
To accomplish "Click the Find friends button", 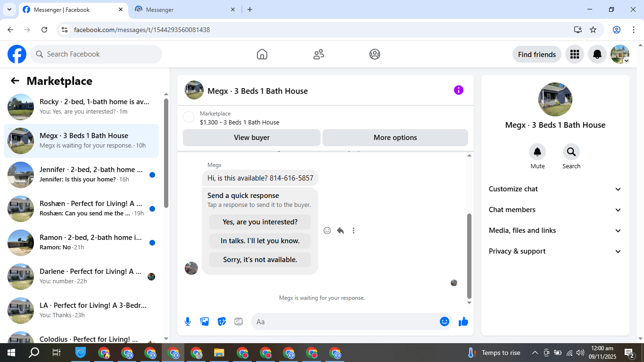I will [x=537, y=54].
